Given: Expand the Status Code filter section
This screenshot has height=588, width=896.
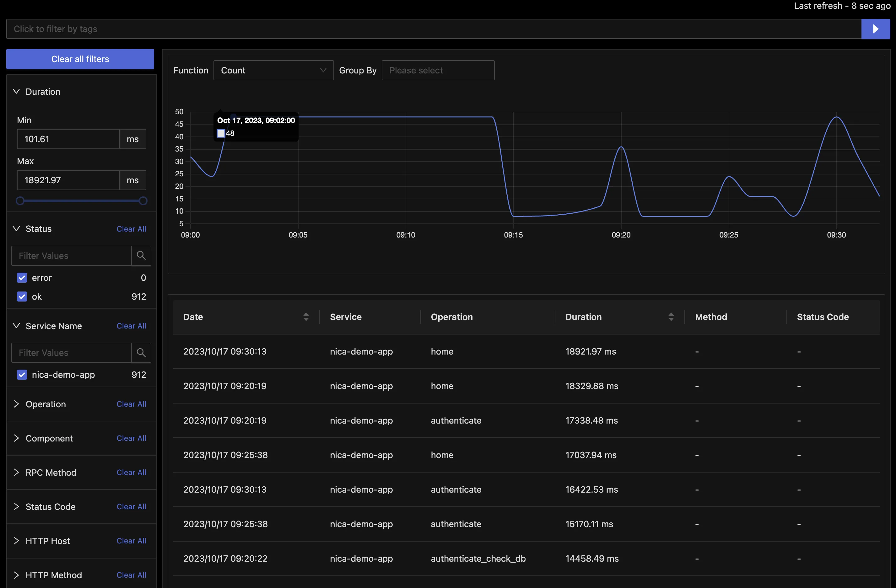Looking at the screenshot, I should (16, 507).
